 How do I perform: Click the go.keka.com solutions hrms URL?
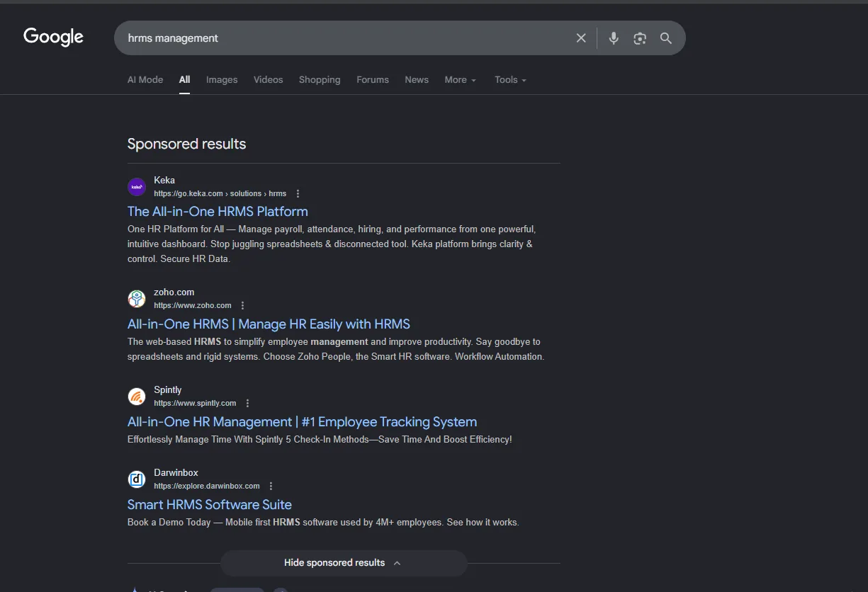point(220,193)
